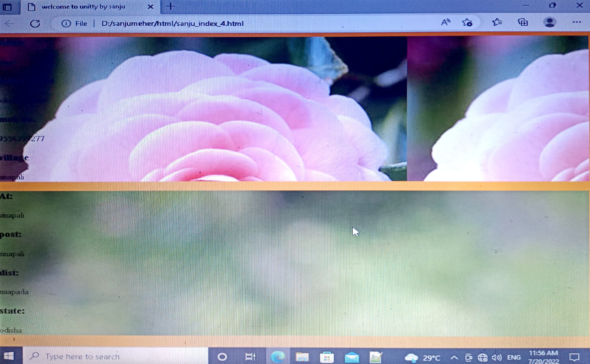Viewport: 590px width, 364px height.
Task: Open the Collections panel
Action: [x=523, y=23]
